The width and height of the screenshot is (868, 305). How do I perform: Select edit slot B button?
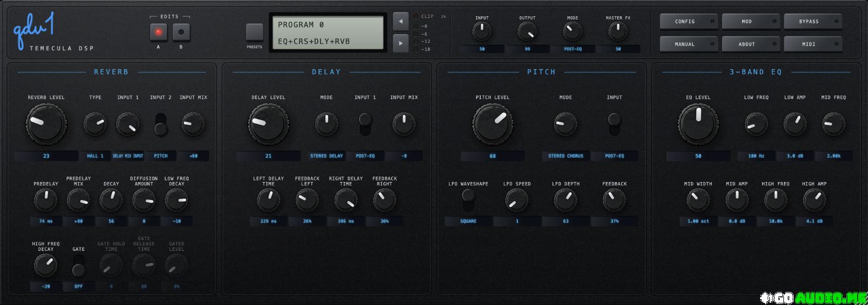(x=181, y=32)
